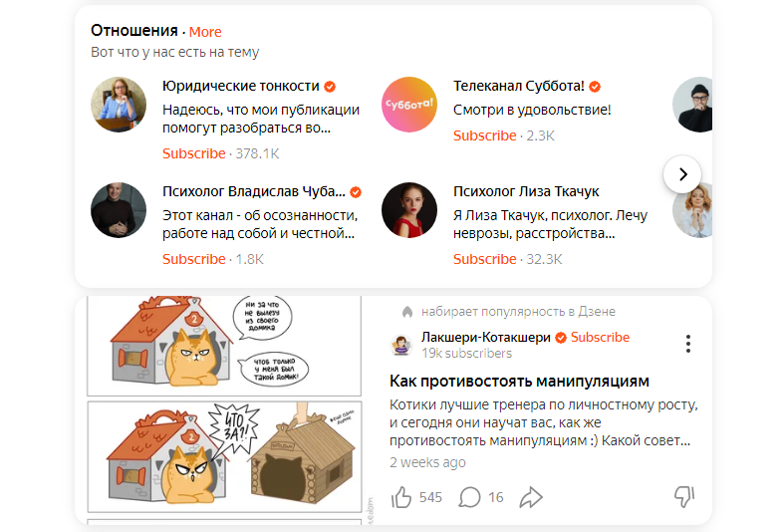Open Лакшери-Котакшери channel avatar
Screen dimensions: 783x532
(400, 345)
